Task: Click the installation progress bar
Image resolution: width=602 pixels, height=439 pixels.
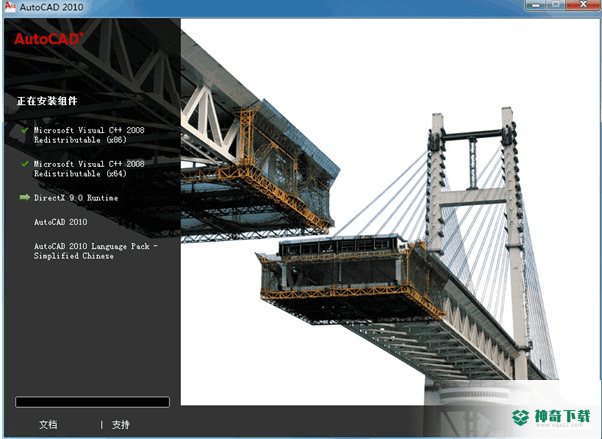Action: (x=92, y=402)
